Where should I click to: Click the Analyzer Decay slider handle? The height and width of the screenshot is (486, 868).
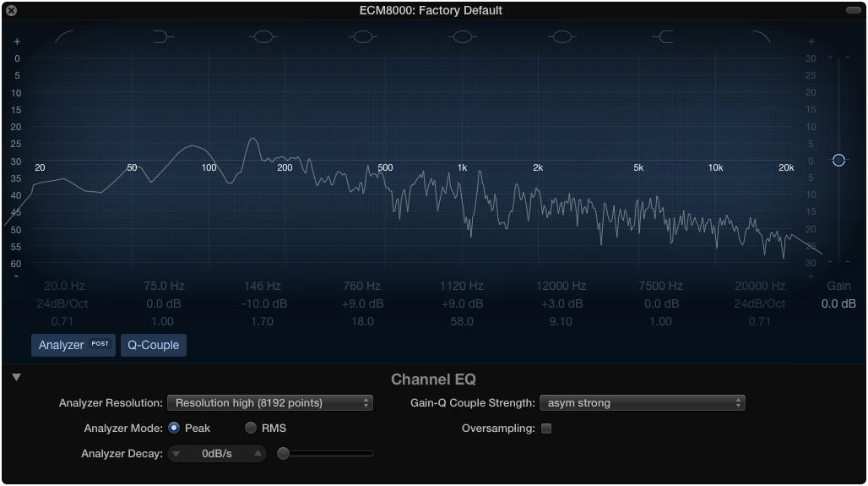coord(283,453)
